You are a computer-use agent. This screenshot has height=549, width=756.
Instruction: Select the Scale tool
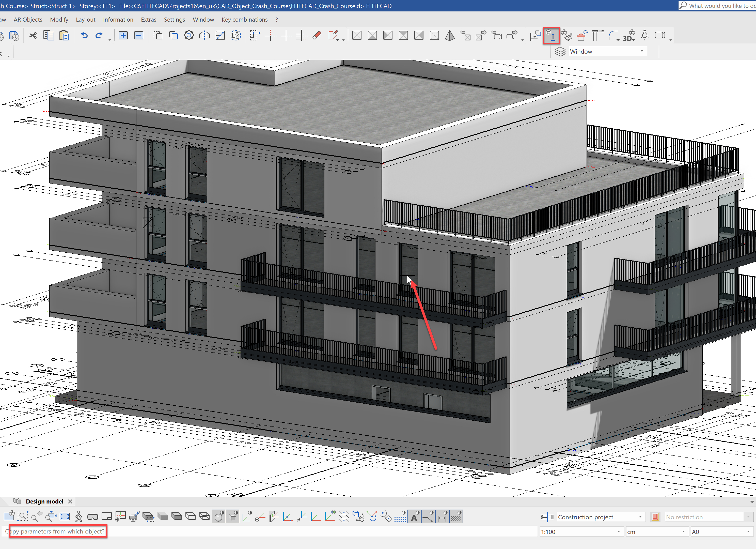[x=220, y=35]
